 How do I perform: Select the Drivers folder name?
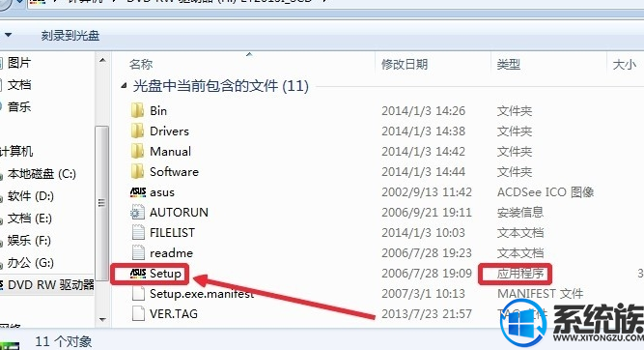(169, 131)
